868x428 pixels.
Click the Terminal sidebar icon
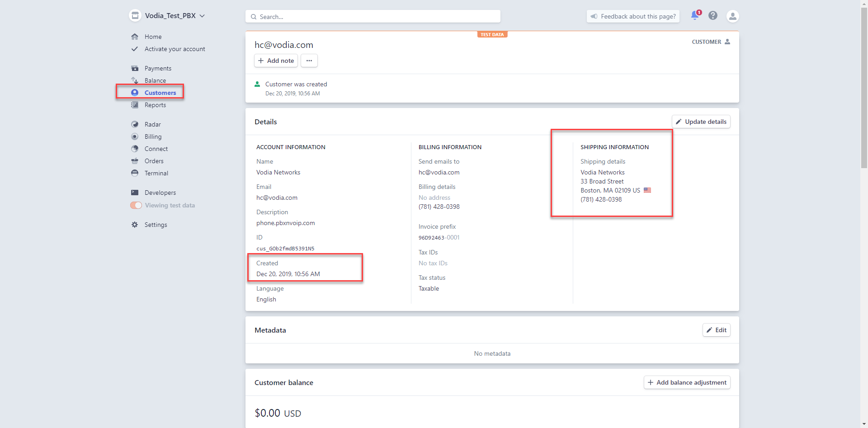tap(135, 173)
